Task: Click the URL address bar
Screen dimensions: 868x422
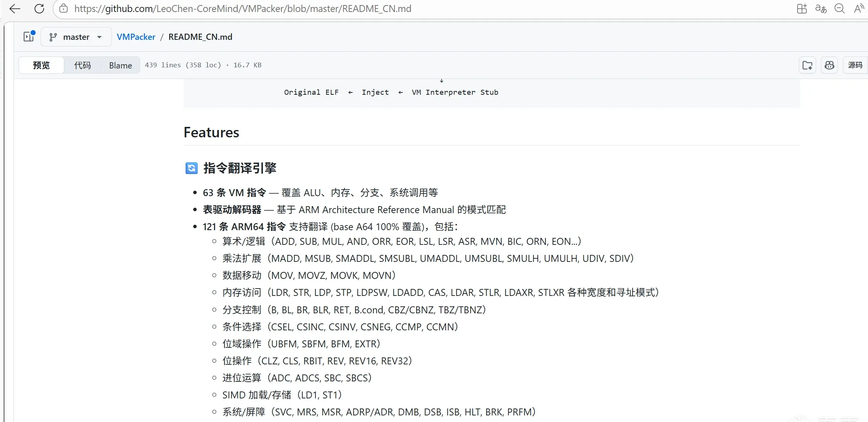Action: (243, 9)
